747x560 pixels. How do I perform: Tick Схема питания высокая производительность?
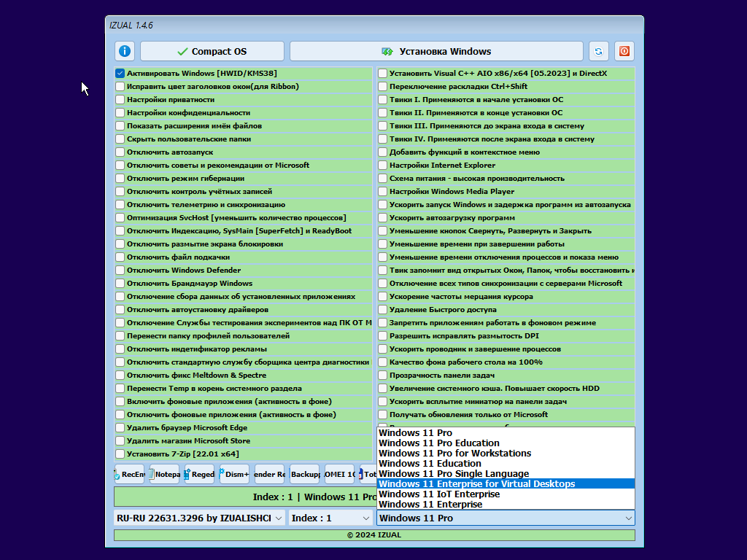click(x=382, y=179)
